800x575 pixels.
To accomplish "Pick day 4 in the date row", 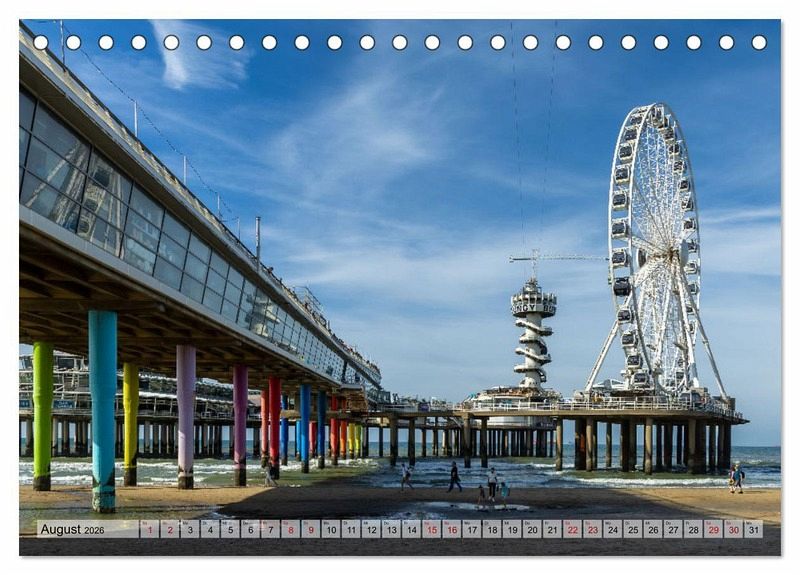I will [x=210, y=529].
